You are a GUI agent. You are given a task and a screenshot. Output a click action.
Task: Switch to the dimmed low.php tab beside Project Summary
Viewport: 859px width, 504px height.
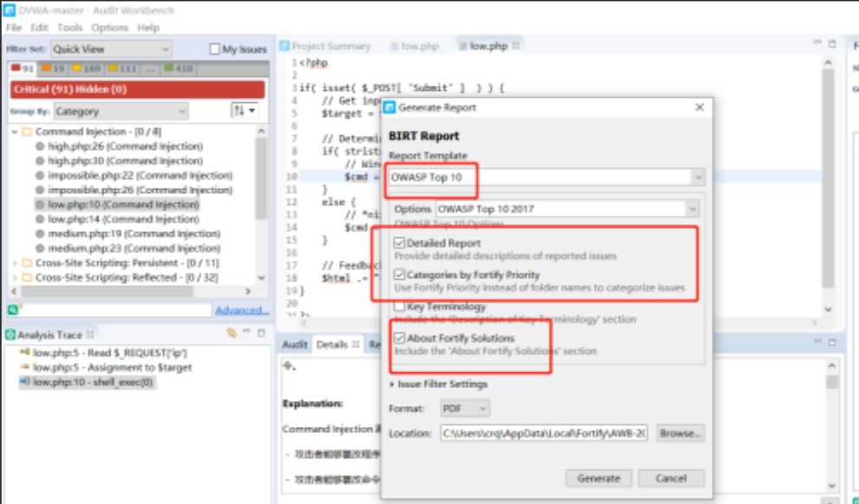click(x=414, y=47)
